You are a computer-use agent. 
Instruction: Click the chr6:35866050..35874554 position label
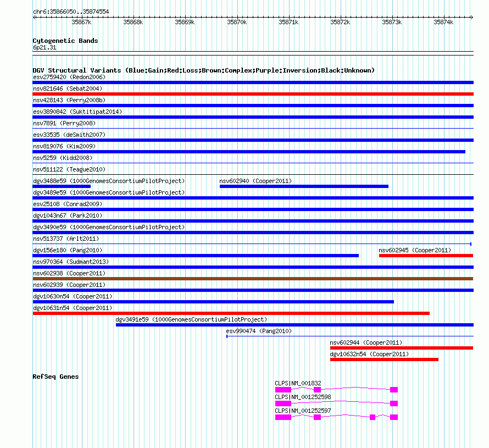point(71,12)
